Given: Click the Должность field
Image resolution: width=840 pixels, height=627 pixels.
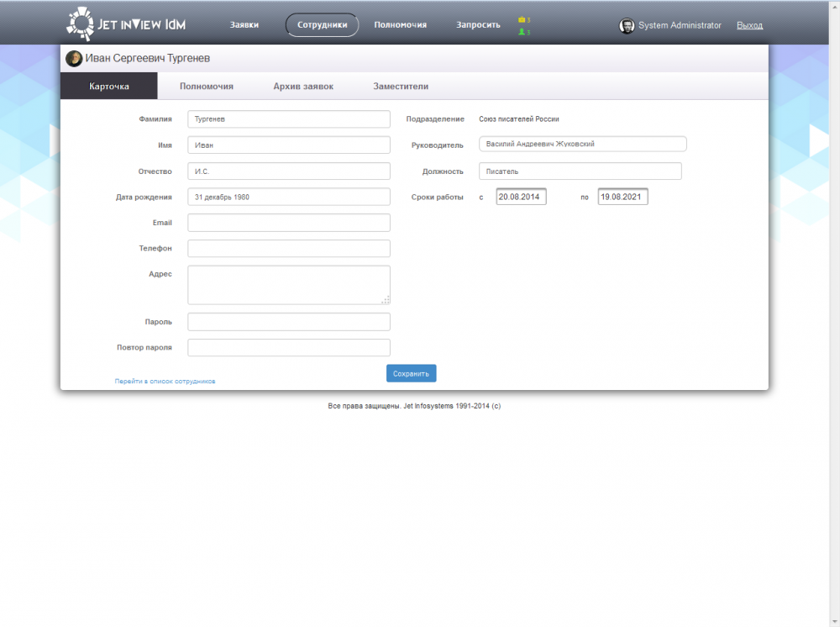Looking at the screenshot, I should pyautogui.click(x=580, y=171).
